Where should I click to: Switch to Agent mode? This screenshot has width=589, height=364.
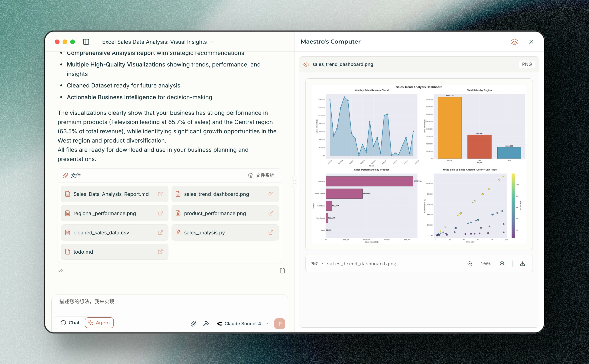(99, 323)
